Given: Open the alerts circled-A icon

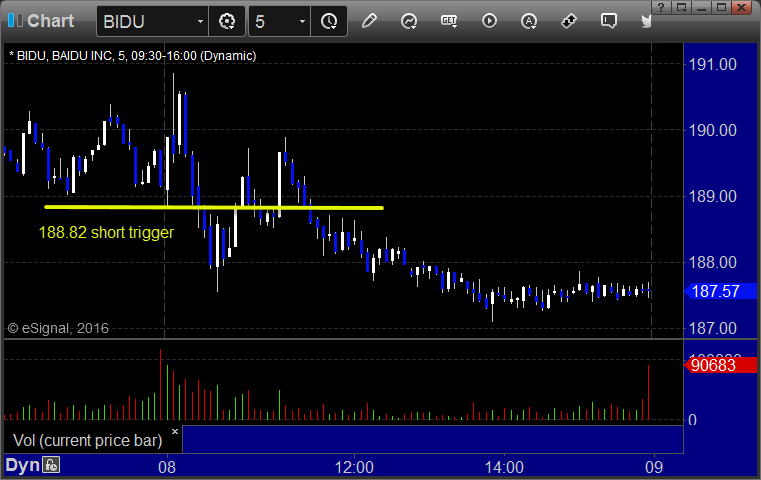Looking at the screenshot, I should [x=529, y=21].
